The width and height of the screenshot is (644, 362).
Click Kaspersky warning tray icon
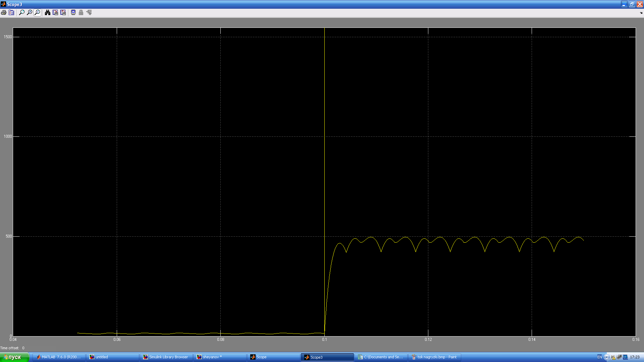tap(613, 357)
